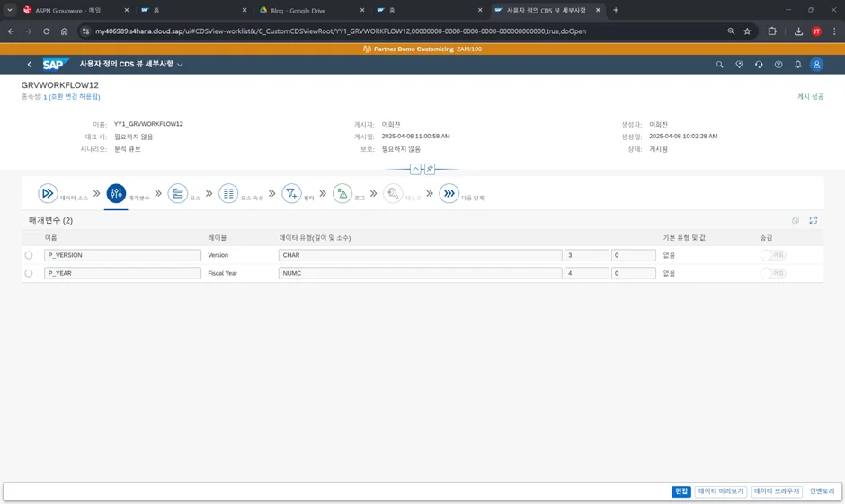Open the Data Source step icon
Viewport: 845px width, 504px height.
click(x=48, y=193)
